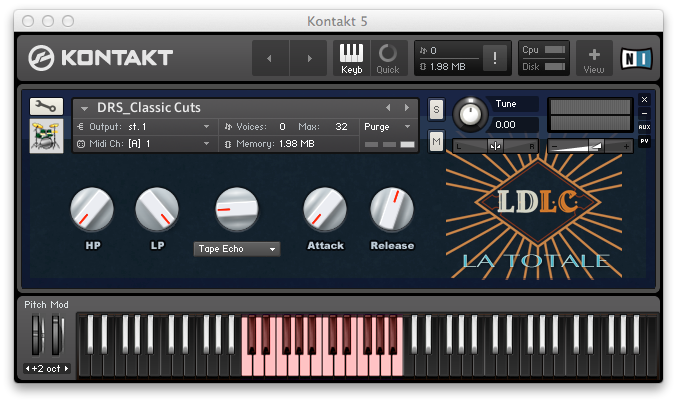Shift keyboard octave up with right arrow
Image resolution: width=677 pixels, height=403 pixels.
66,368
